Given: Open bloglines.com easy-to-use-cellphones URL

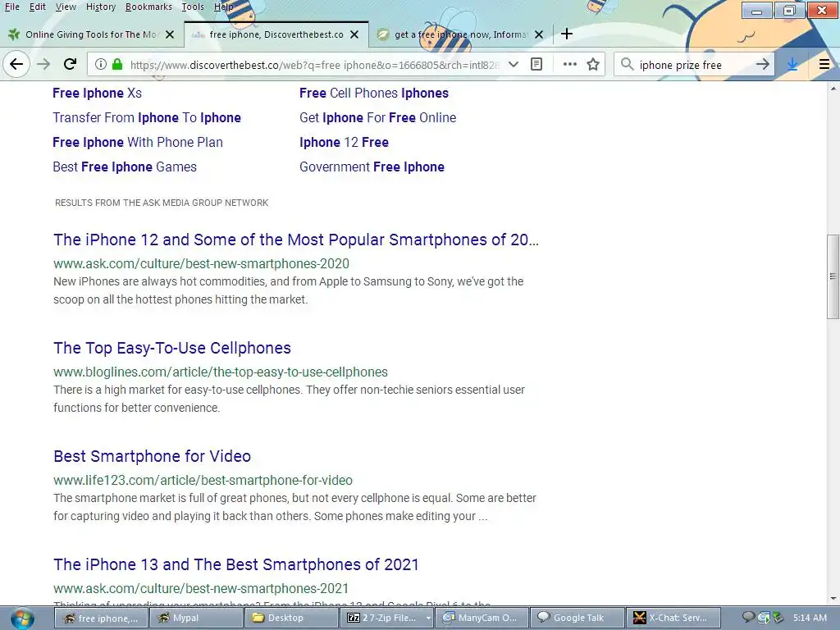Looking at the screenshot, I should (x=221, y=372).
